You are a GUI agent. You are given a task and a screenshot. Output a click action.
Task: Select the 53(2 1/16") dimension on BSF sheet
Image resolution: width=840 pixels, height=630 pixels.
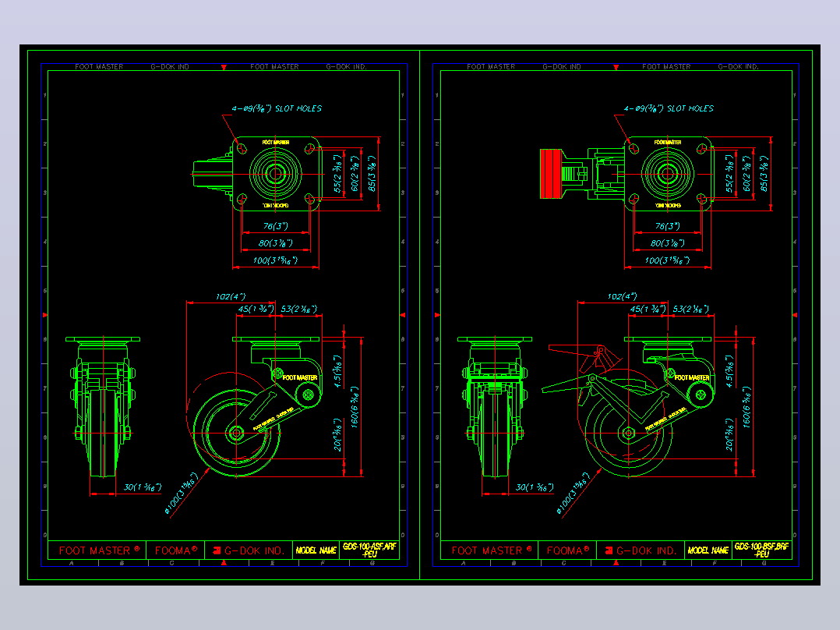(691, 309)
